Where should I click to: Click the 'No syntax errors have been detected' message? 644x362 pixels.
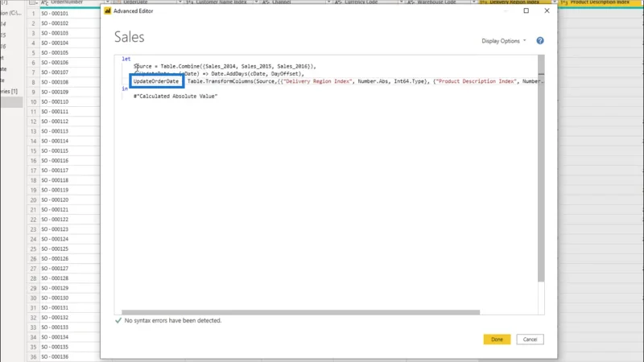tap(173, 320)
